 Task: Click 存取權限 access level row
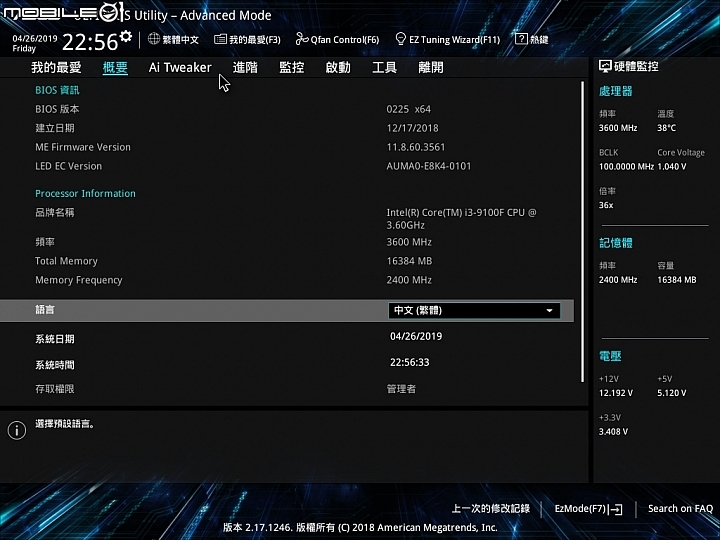coord(55,389)
